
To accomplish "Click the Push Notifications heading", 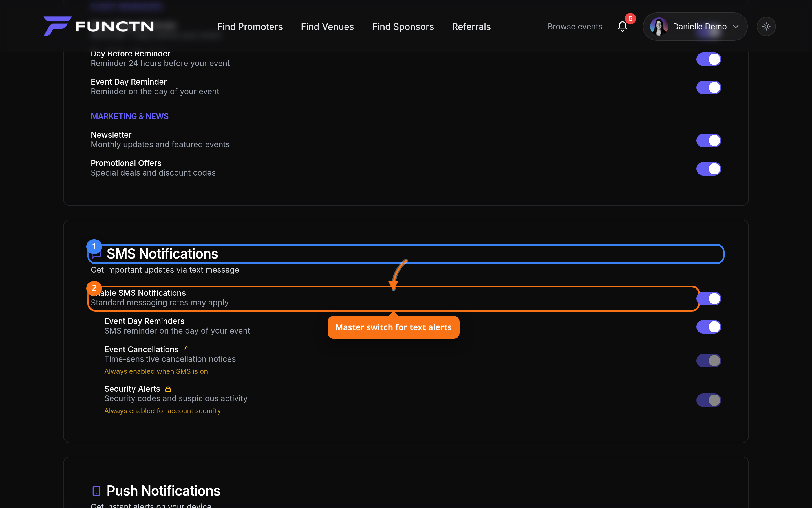I will pos(164,491).
